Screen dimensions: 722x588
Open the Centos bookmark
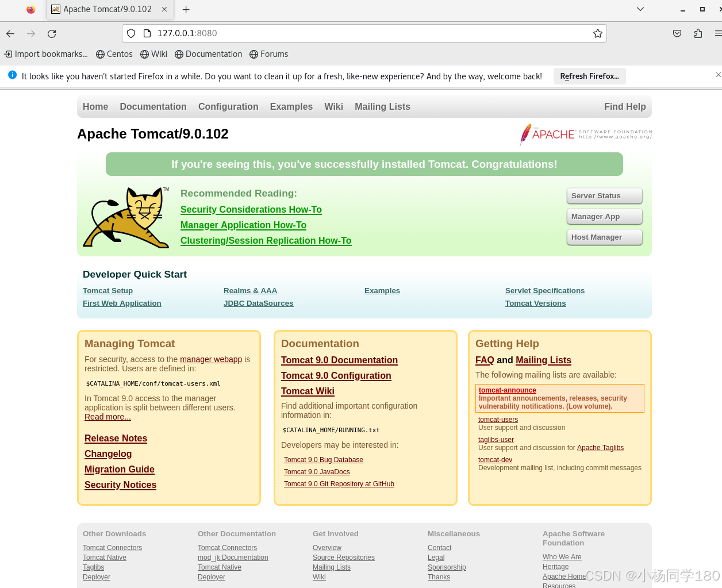[x=114, y=54]
